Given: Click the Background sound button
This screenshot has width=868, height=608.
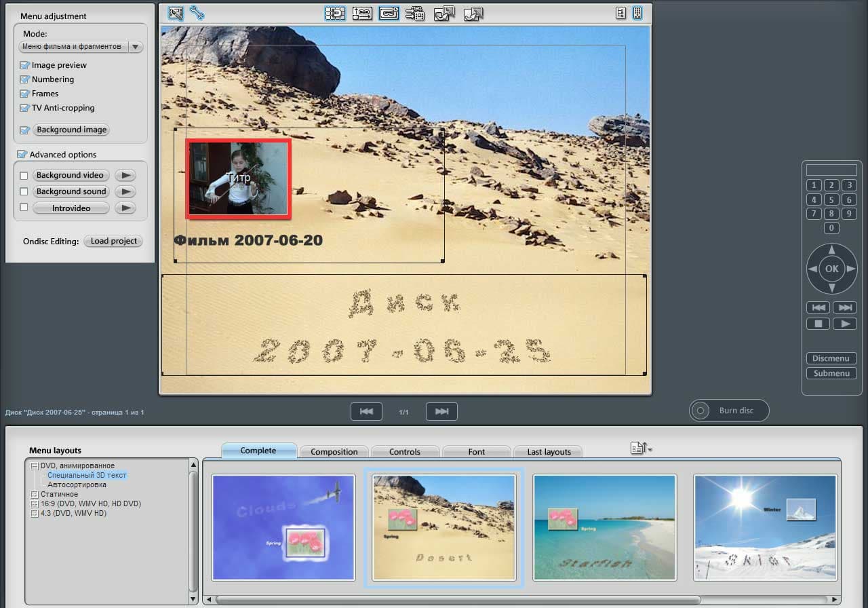Looking at the screenshot, I should click(71, 191).
